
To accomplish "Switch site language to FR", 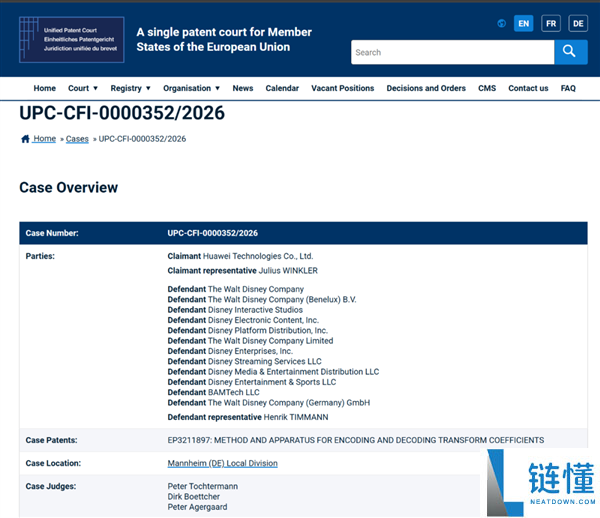I will [551, 24].
